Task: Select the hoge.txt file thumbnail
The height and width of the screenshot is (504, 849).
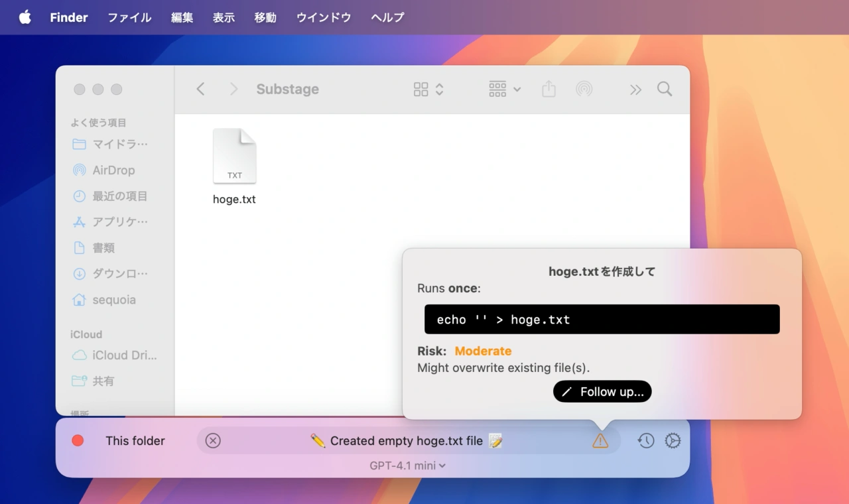Action: coord(234,157)
